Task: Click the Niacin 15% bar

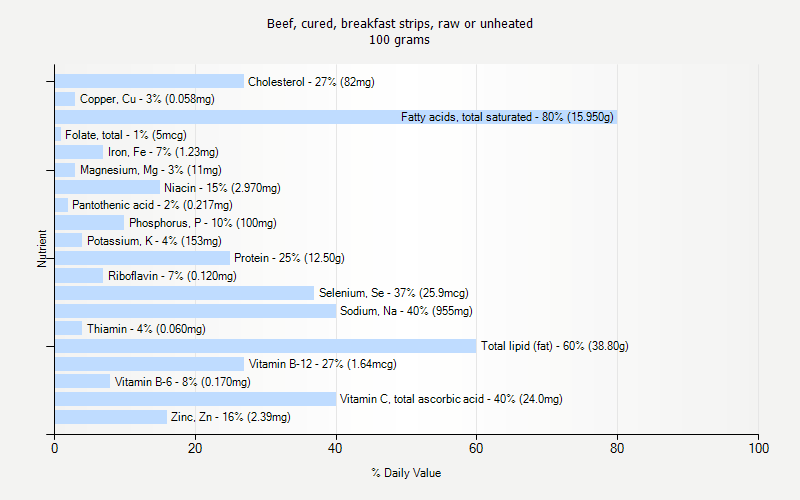Action: tap(108, 187)
